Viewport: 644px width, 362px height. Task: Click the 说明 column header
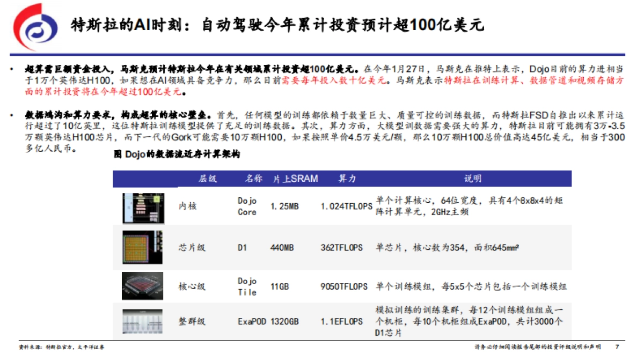point(472,178)
